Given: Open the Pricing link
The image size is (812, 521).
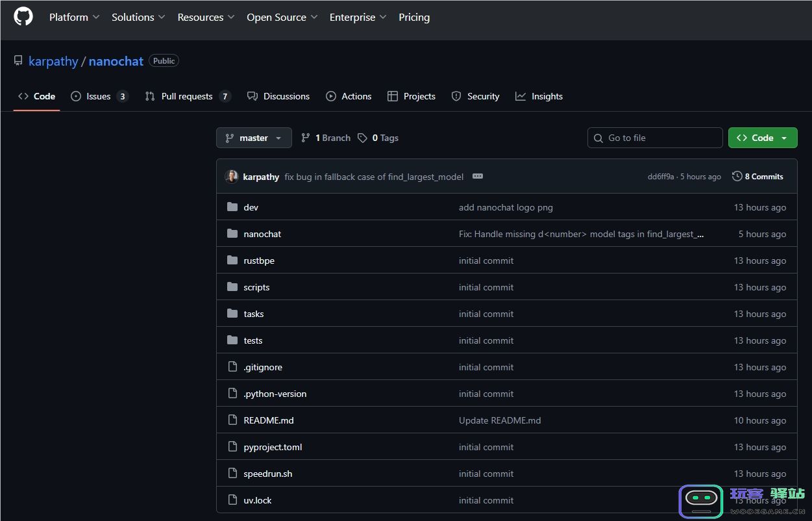Looking at the screenshot, I should [414, 18].
